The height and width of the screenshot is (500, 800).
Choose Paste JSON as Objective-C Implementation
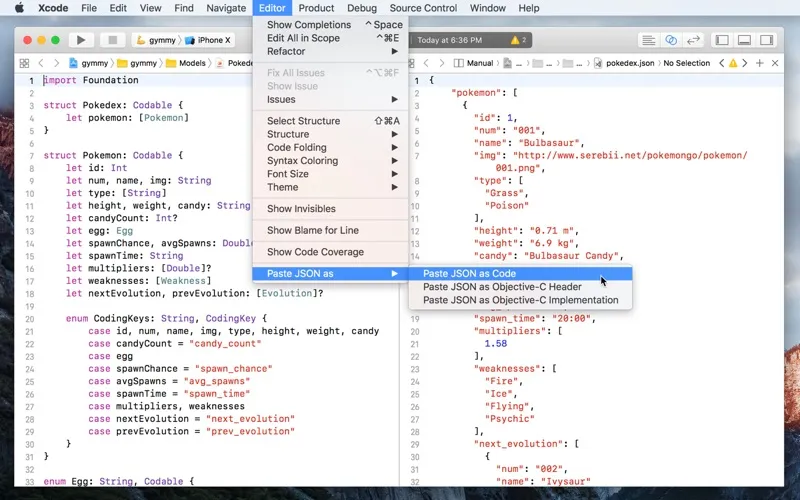pos(520,300)
